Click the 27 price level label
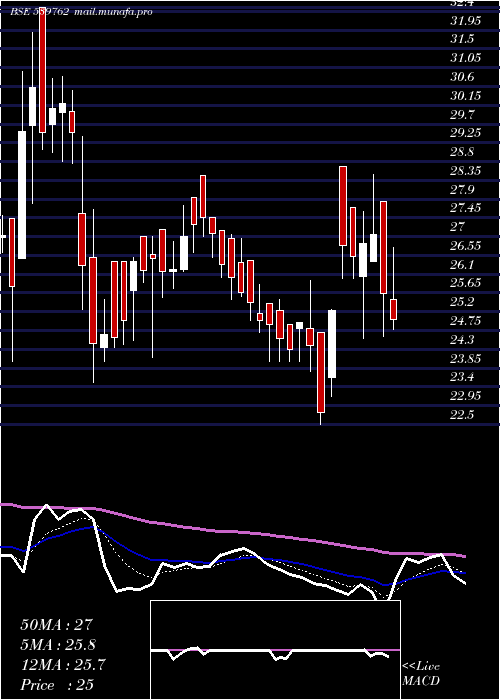This screenshot has width=500, height=700. pyautogui.click(x=457, y=227)
